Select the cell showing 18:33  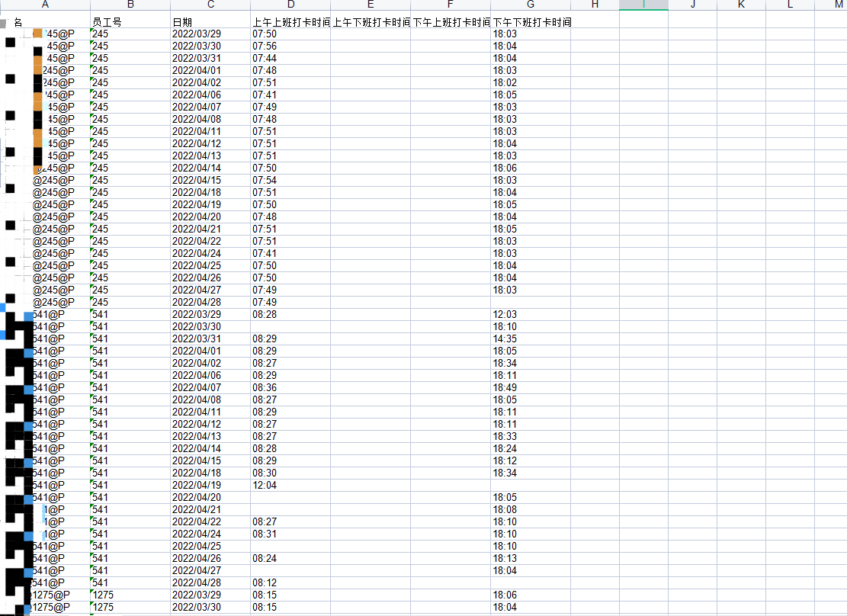point(531,436)
